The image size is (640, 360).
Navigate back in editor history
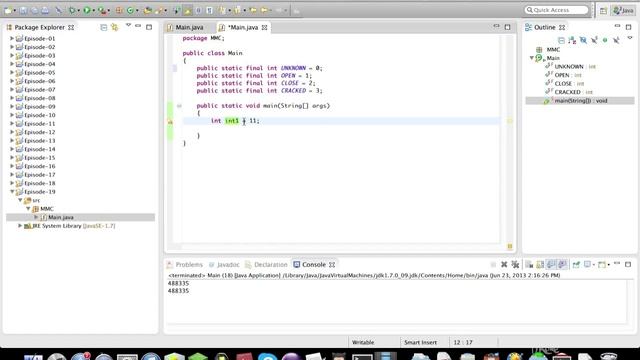(x=264, y=10)
